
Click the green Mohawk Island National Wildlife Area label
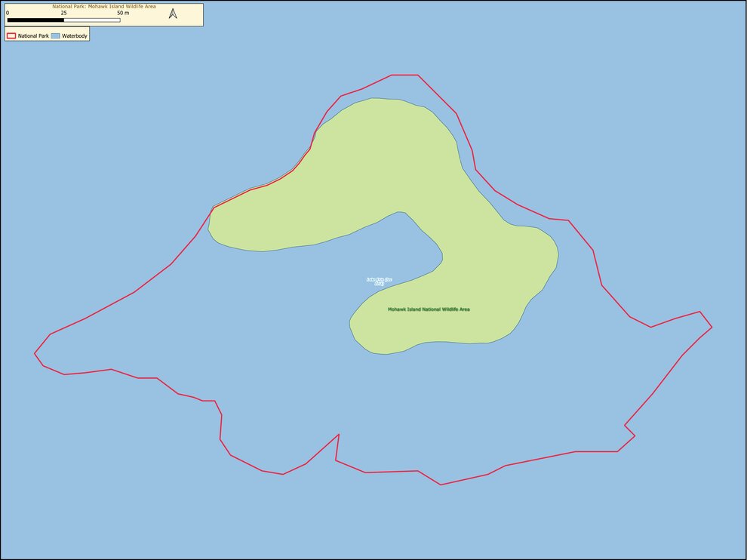pos(429,309)
